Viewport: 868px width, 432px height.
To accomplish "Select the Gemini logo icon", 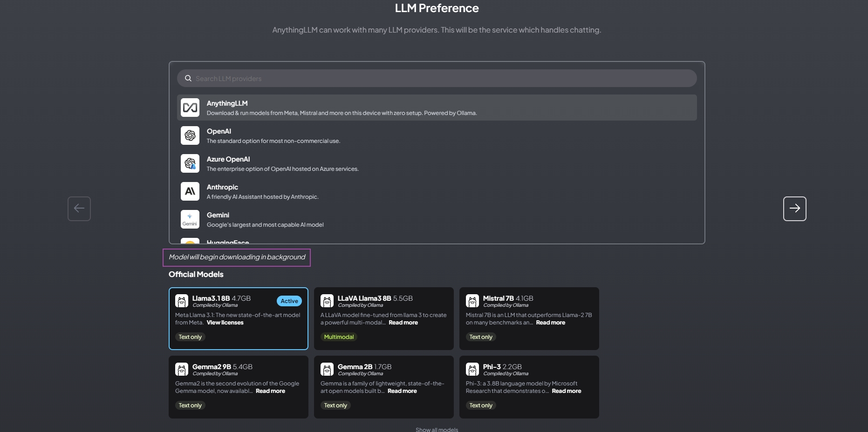I will pyautogui.click(x=190, y=219).
